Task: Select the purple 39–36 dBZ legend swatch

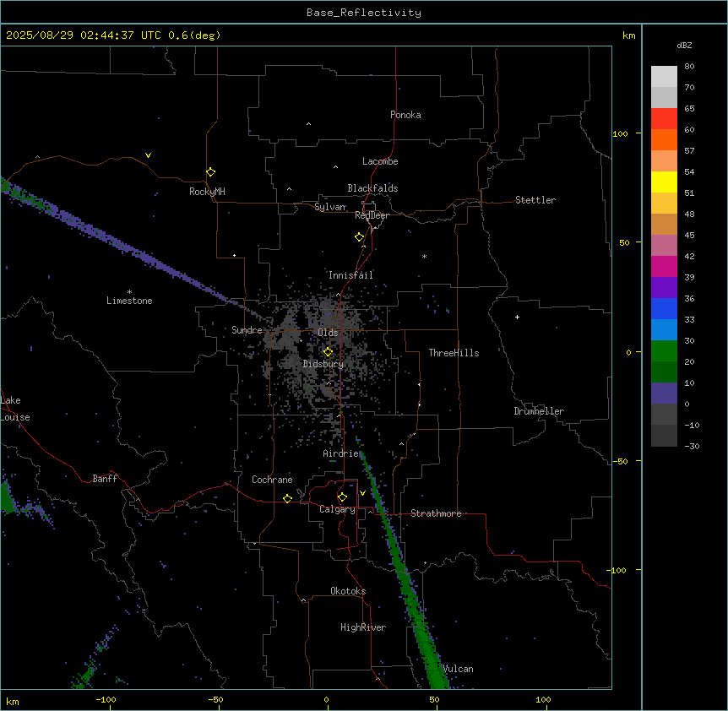Action: (664, 288)
